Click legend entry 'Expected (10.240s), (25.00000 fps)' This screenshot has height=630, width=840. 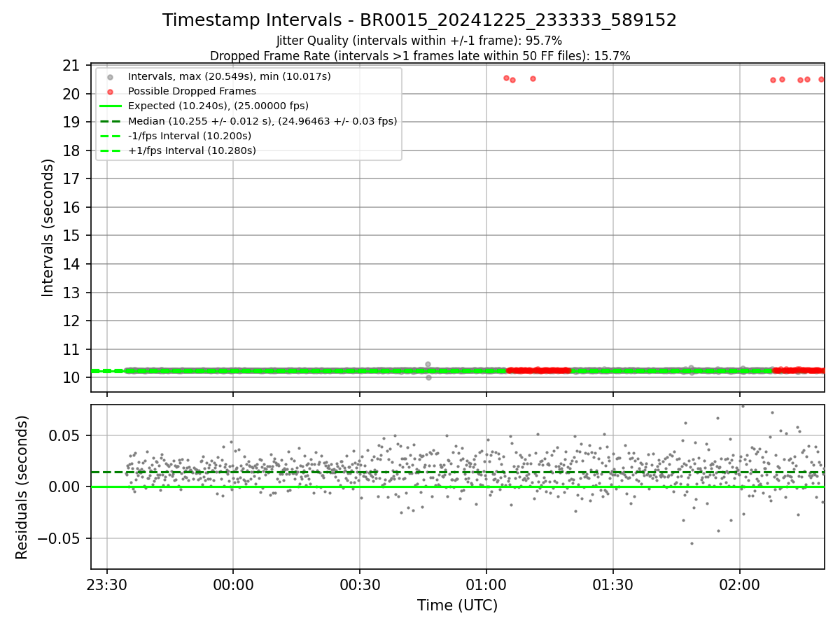point(218,106)
